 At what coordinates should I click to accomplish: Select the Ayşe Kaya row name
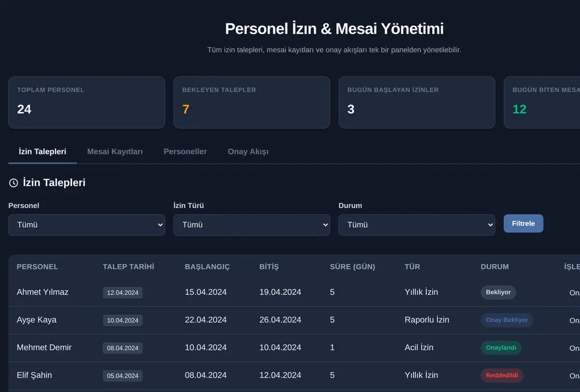click(37, 319)
